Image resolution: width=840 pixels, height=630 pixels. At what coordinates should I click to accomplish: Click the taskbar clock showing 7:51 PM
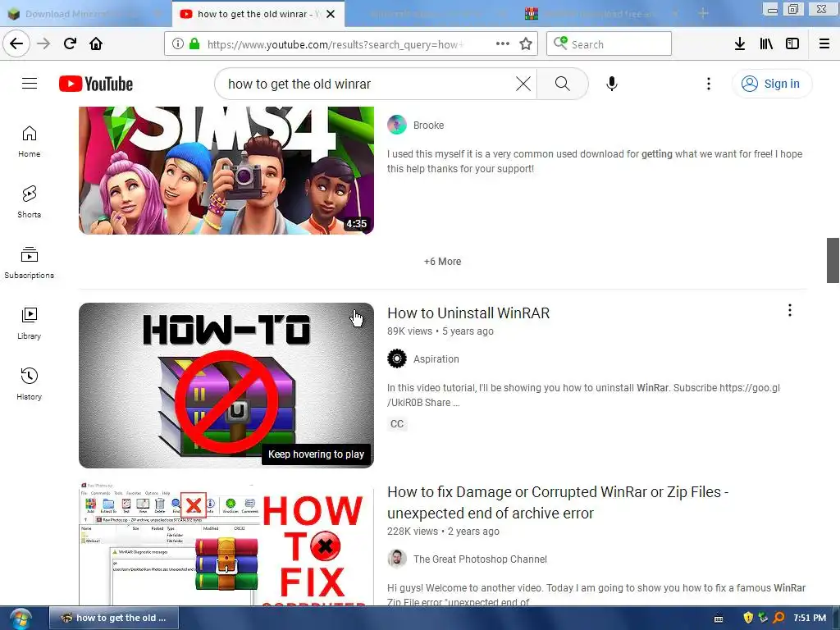point(810,618)
